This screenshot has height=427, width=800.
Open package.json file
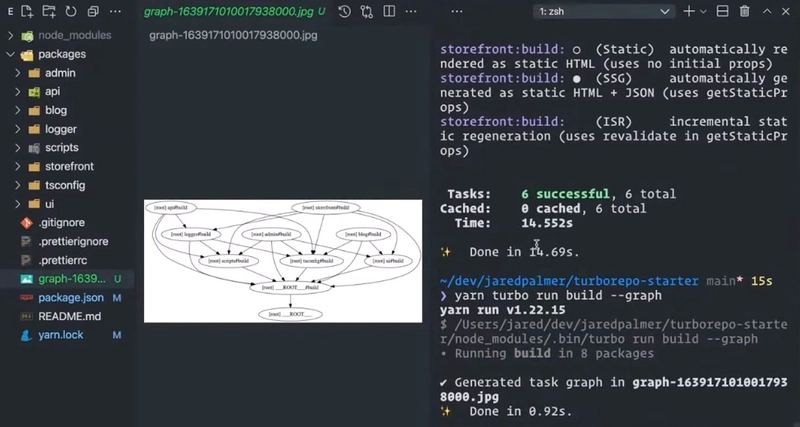tap(71, 297)
